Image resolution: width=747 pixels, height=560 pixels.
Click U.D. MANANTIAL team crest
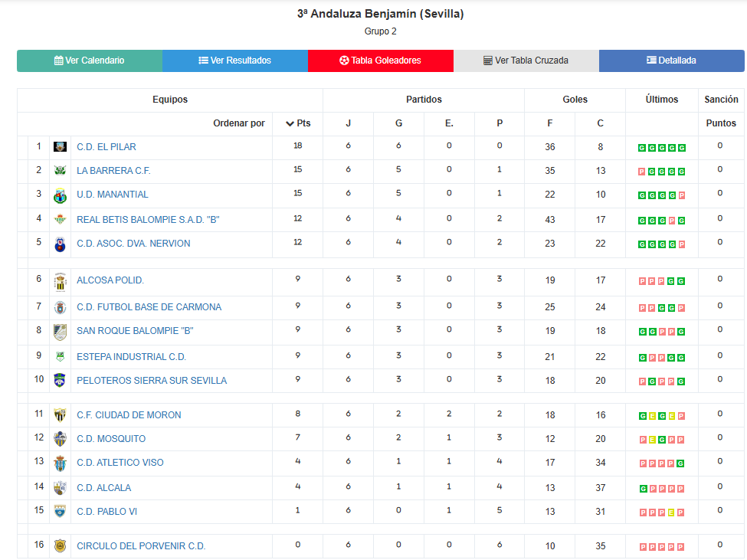point(60,195)
